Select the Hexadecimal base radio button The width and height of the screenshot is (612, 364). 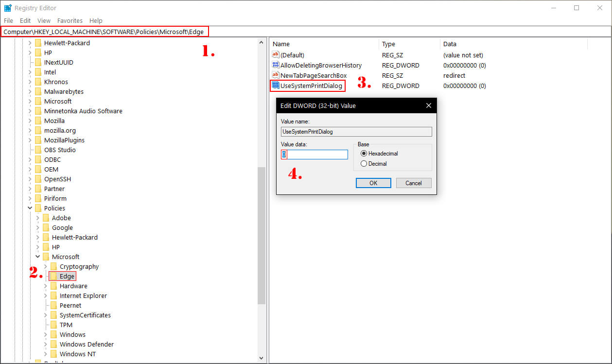coord(364,154)
